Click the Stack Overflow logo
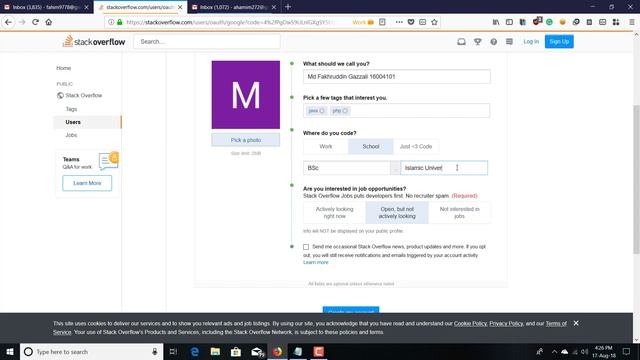Screen dimensions: 640x360 tap(94, 41)
